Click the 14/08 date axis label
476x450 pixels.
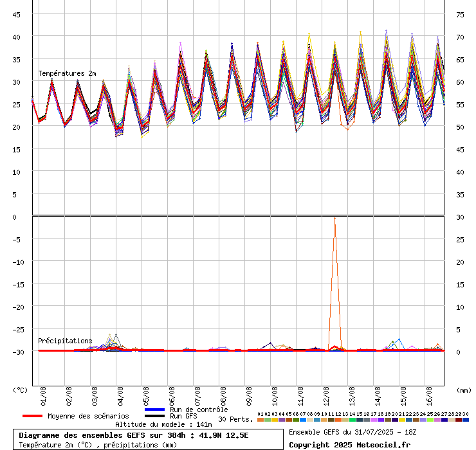point(378,396)
